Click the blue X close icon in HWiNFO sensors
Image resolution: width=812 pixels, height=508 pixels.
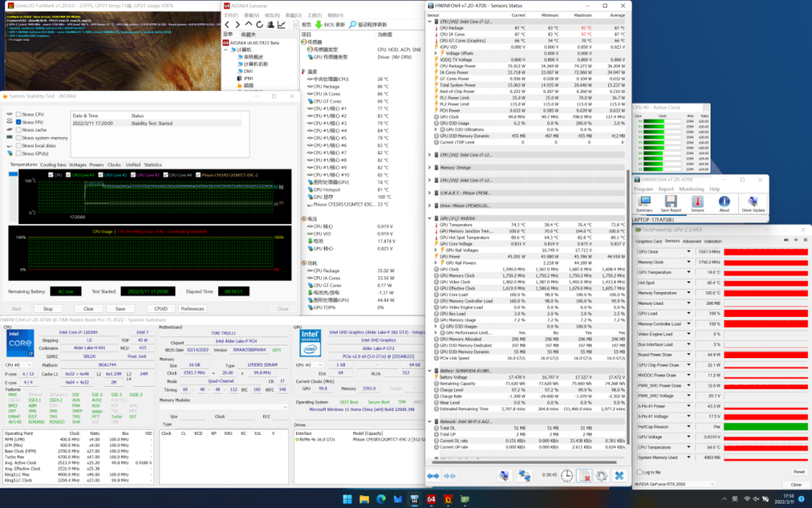pos(619,476)
